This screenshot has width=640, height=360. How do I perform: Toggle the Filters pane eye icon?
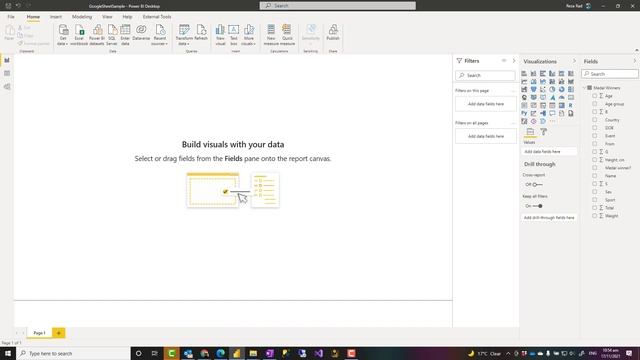point(504,61)
